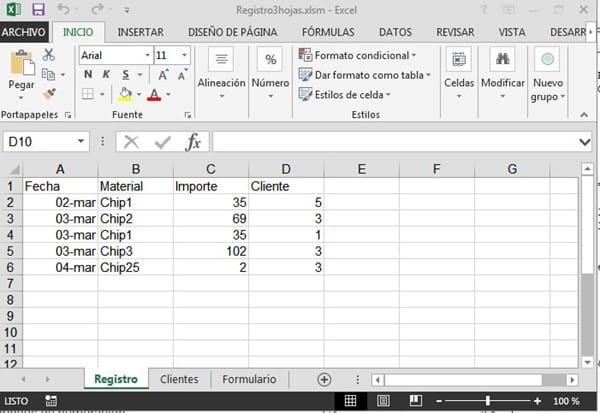
Task: Open the fill color dropdown arrow
Action: (139, 94)
